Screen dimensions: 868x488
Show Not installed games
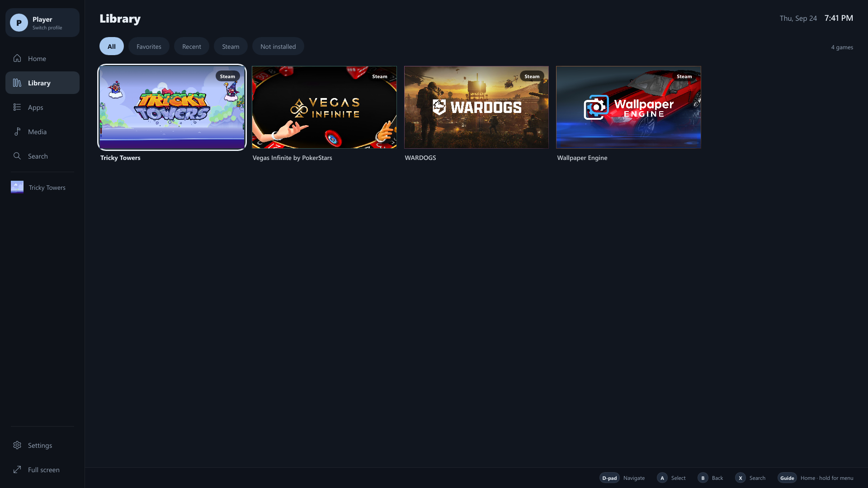pos(278,46)
